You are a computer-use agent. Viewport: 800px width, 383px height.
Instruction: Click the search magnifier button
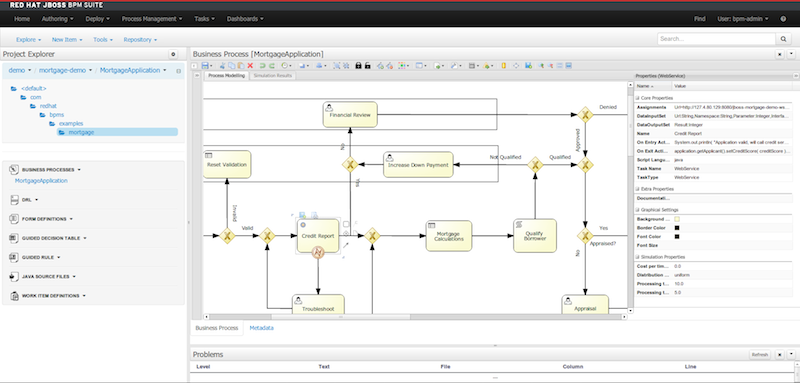(x=783, y=39)
